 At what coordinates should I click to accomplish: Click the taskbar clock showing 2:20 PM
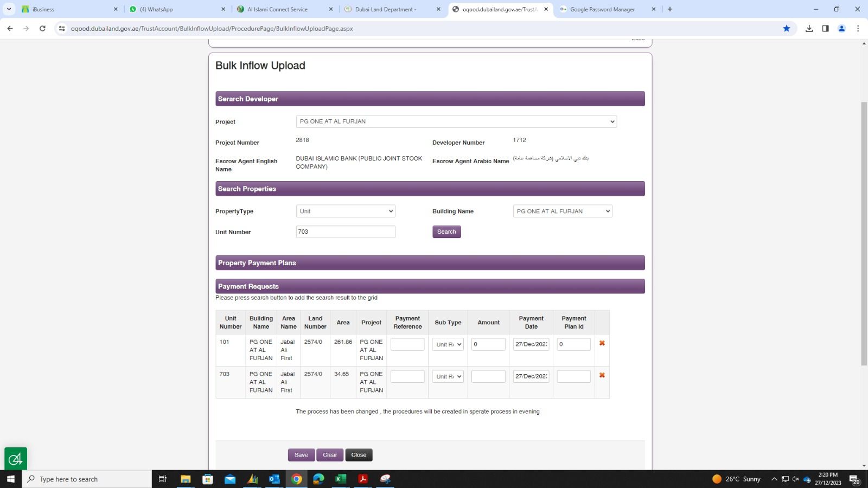point(828,479)
